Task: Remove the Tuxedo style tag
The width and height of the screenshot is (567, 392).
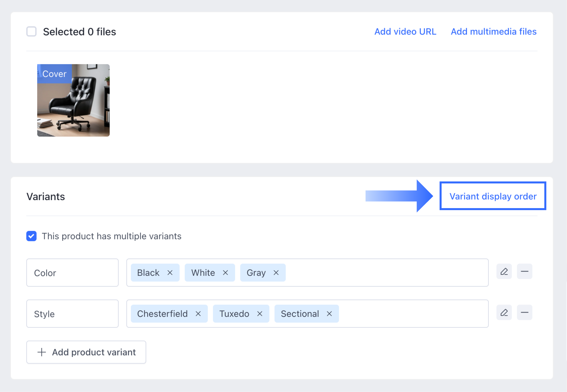Action: 259,314
